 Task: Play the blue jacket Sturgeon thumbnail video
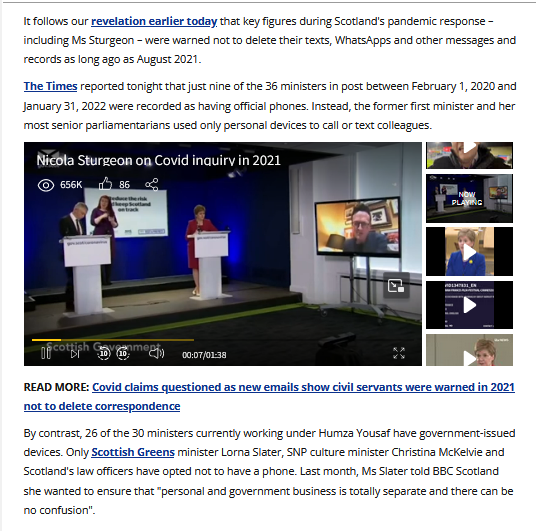(469, 252)
